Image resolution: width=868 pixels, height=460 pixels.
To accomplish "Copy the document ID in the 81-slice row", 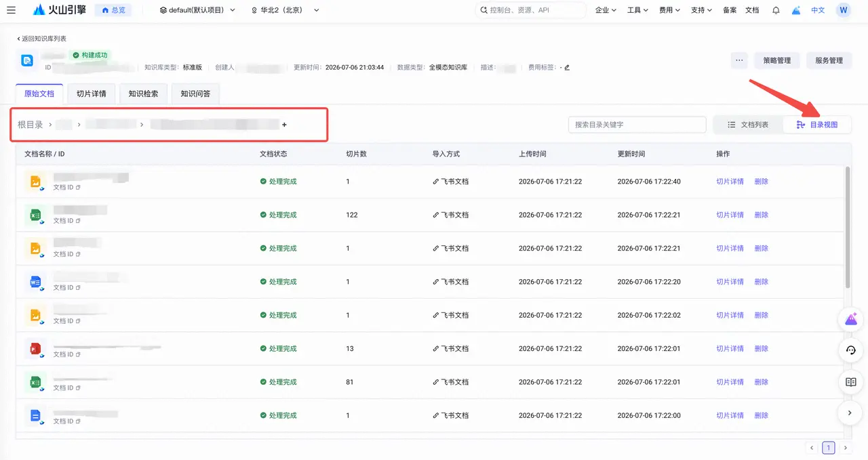I will point(78,388).
